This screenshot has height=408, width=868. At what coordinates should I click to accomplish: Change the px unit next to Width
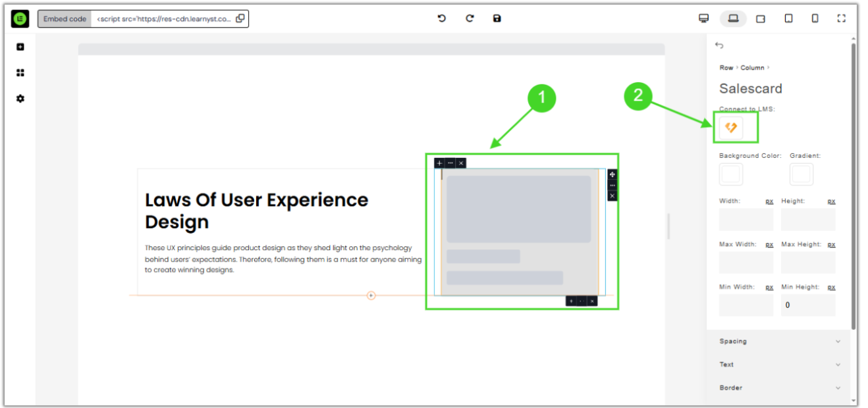(x=769, y=201)
